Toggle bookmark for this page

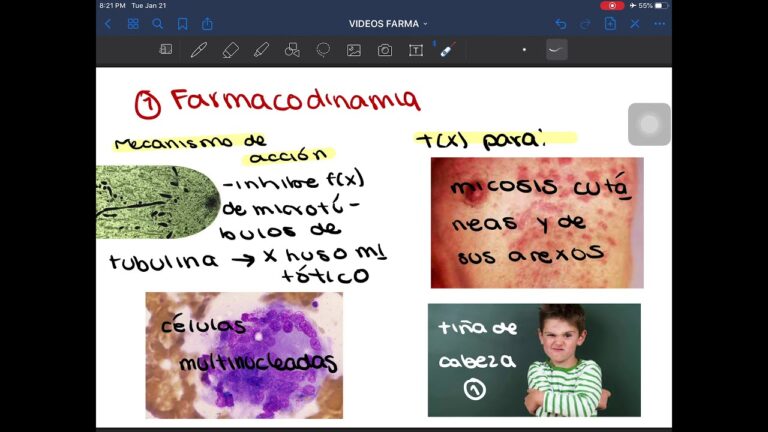click(x=182, y=24)
